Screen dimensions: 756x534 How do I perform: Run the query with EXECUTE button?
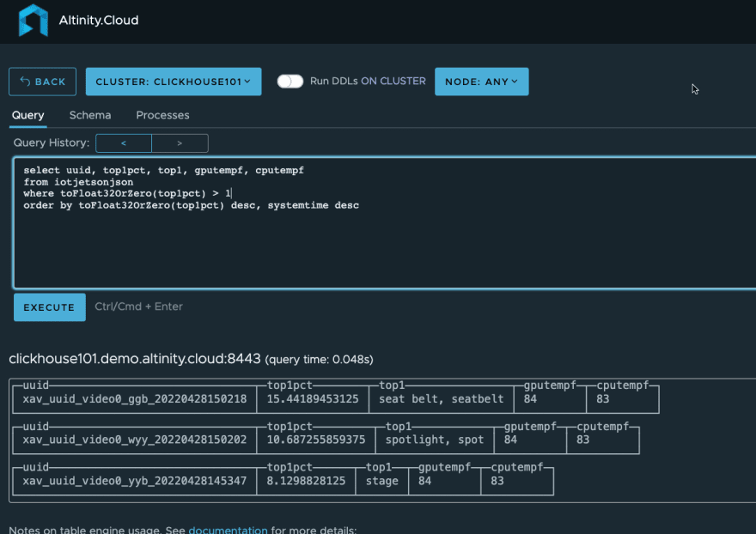50,307
